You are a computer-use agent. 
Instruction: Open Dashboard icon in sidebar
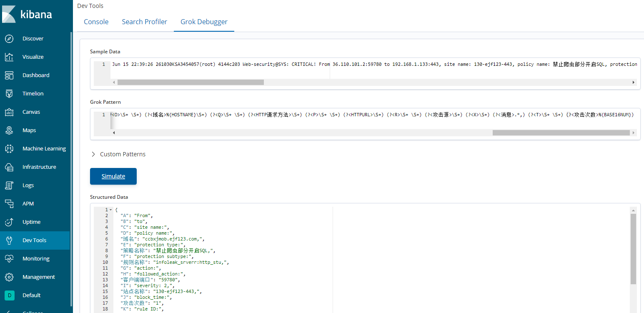9,75
